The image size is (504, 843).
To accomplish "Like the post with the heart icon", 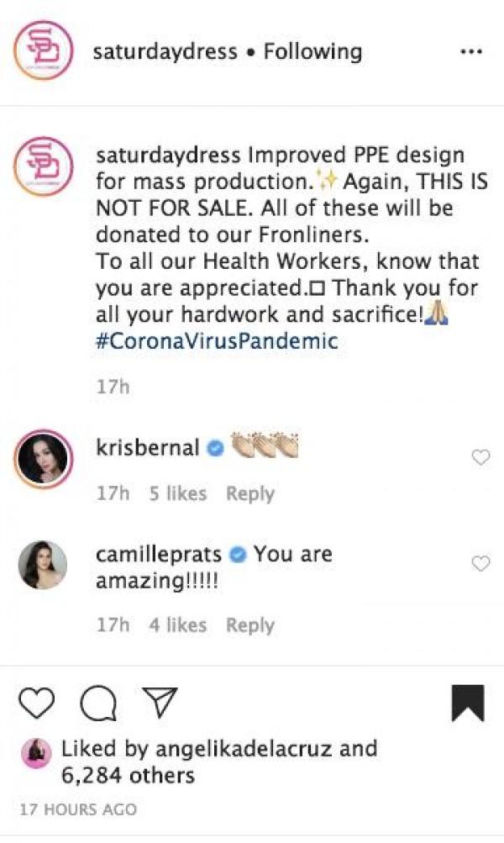I will [x=35, y=703].
